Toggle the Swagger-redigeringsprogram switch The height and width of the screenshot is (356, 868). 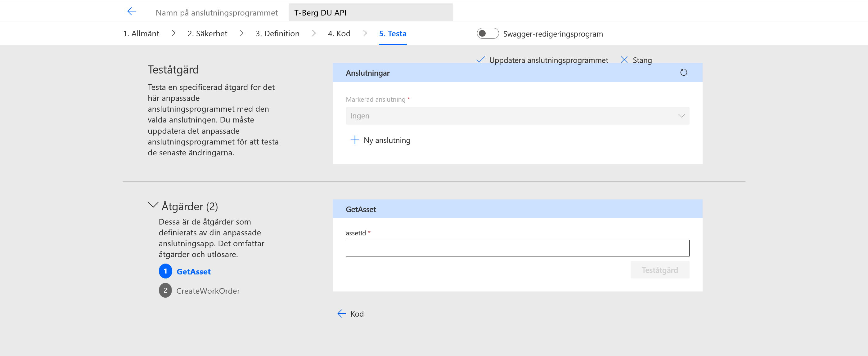(487, 33)
